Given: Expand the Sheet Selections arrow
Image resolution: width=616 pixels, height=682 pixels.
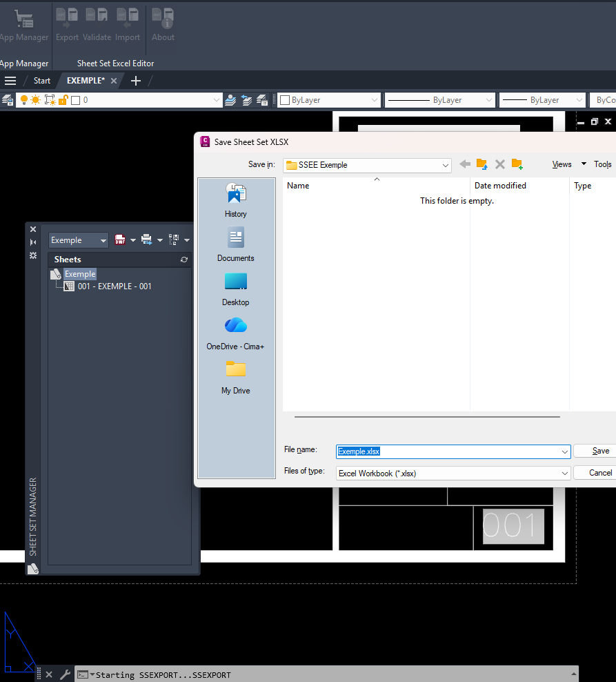Looking at the screenshot, I should pyautogui.click(x=187, y=240).
